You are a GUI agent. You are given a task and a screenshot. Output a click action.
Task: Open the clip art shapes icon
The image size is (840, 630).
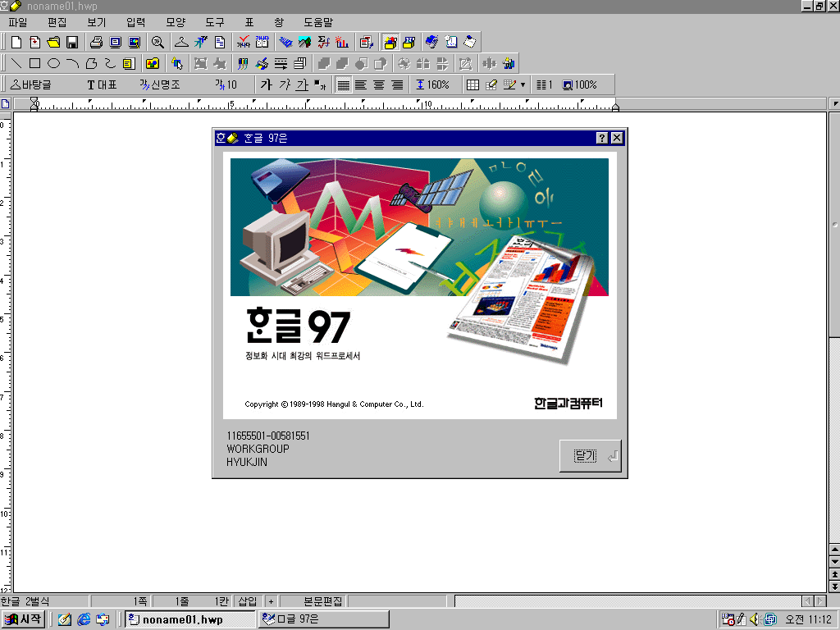pyautogui.click(x=153, y=64)
